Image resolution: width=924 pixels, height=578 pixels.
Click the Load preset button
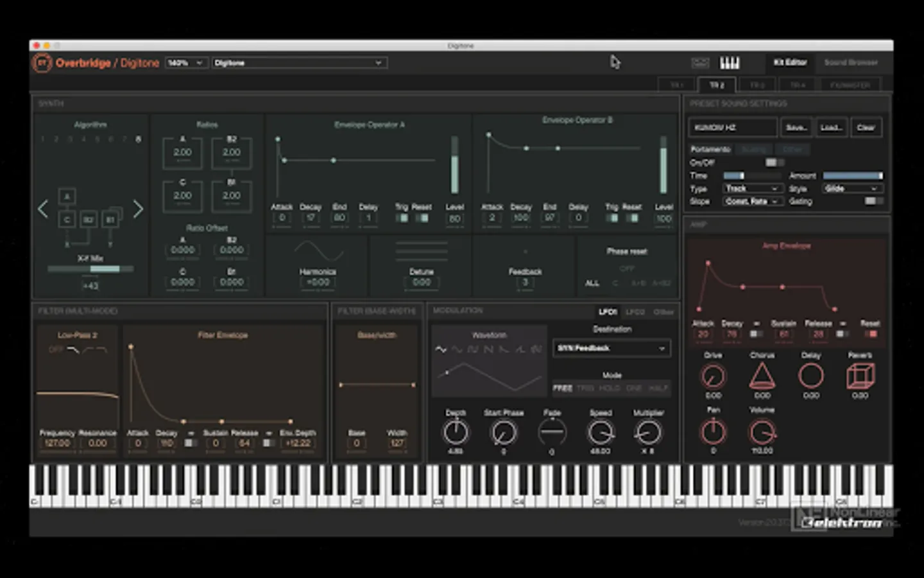pos(830,127)
